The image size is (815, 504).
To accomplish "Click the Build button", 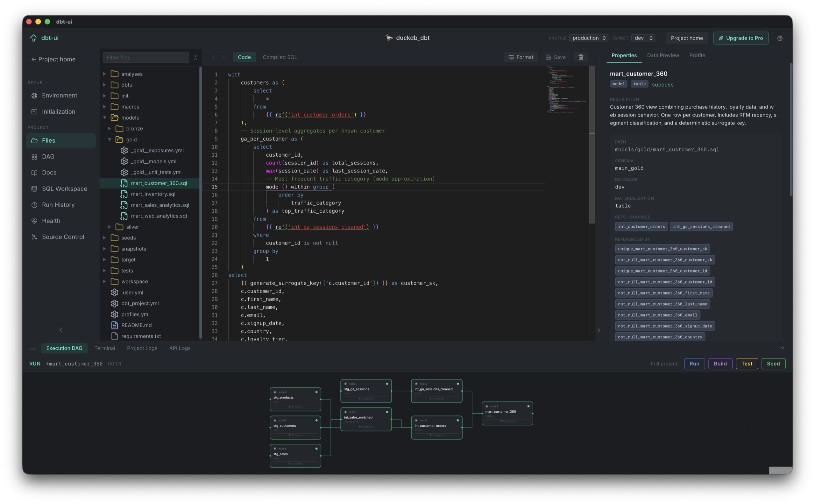I will click(720, 364).
